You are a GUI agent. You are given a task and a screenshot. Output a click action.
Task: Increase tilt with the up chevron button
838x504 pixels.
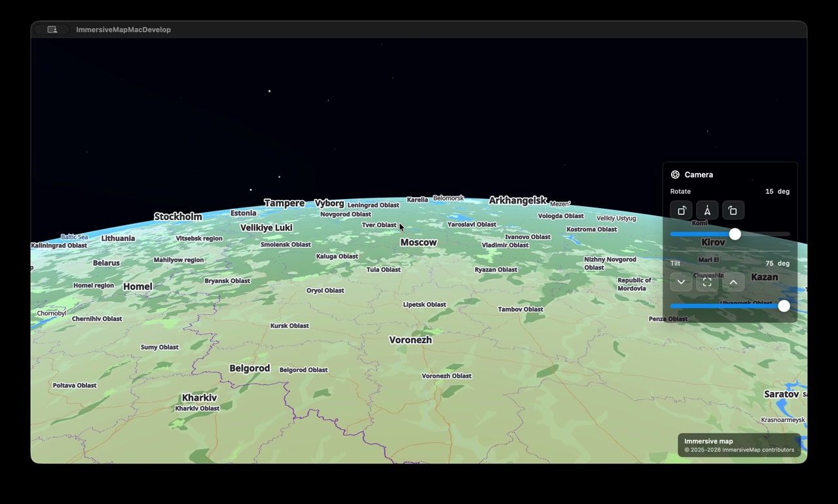coord(733,282)
